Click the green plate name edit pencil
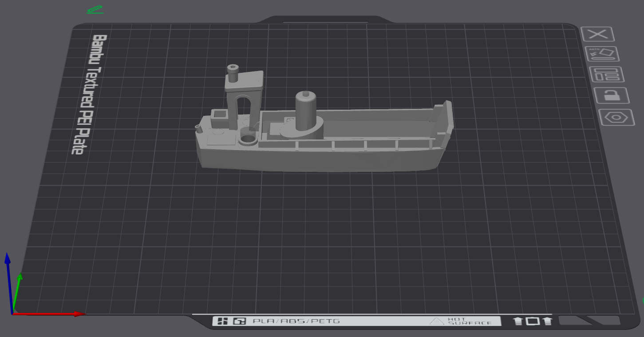This screenshot has width=644, height=337. click(95, 10)
